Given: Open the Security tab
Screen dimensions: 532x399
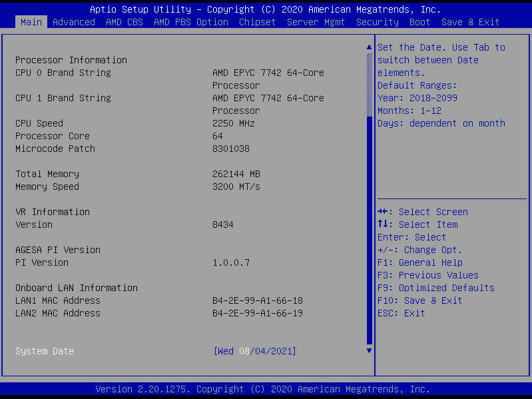Looking at the screenshot, I should (x=378, y=22).
